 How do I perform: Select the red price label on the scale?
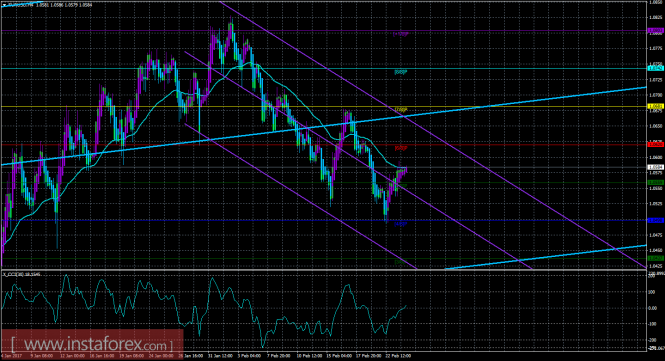coord(656,145)
